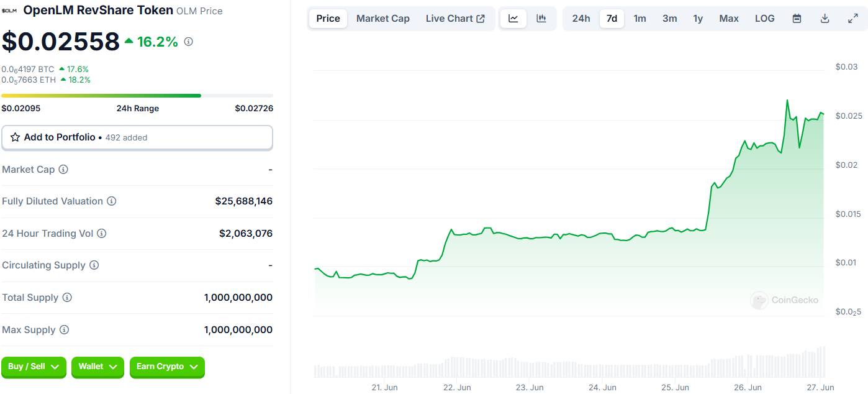Select 7d time range
Image resolution: width=868 pixels, height=394 pixels.
point(612,19)
